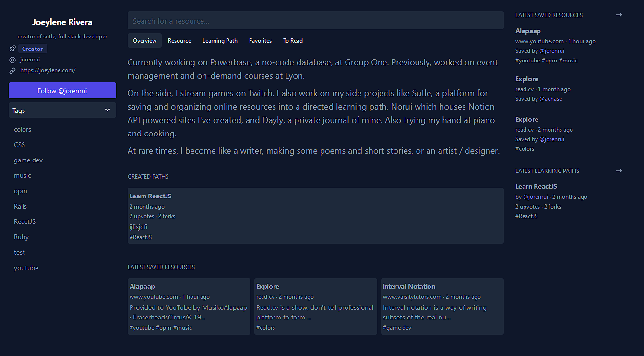Click the Follow @jorenrui button

[x=62, y=90]
